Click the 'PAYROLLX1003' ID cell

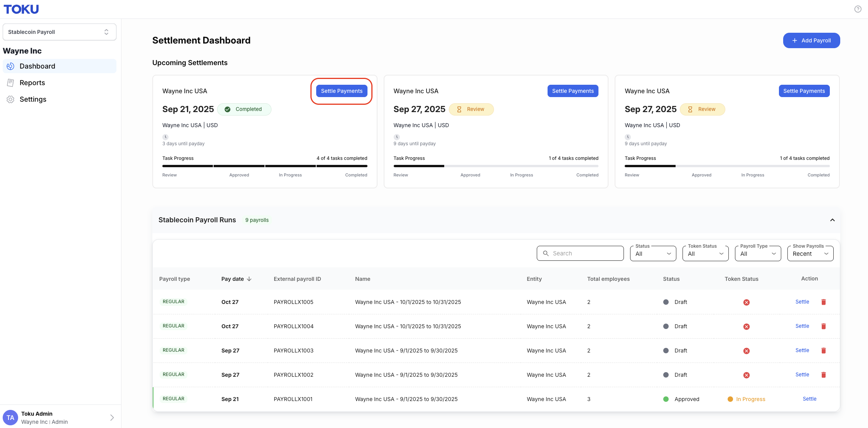293,351
